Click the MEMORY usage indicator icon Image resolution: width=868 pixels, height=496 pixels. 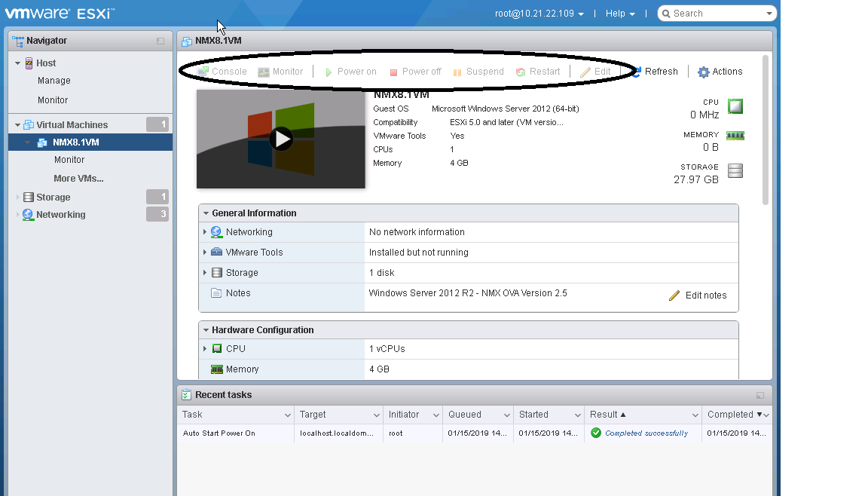click(735, 137)
